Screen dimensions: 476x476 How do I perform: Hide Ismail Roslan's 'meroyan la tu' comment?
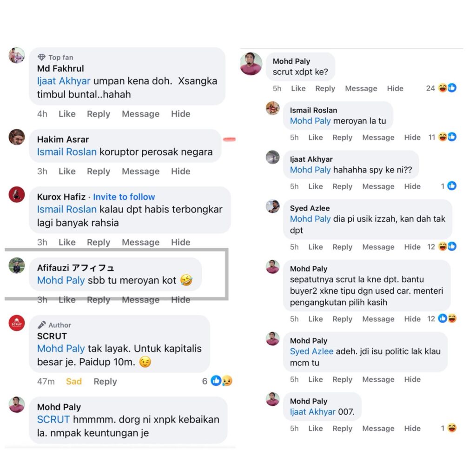point(412,137)
